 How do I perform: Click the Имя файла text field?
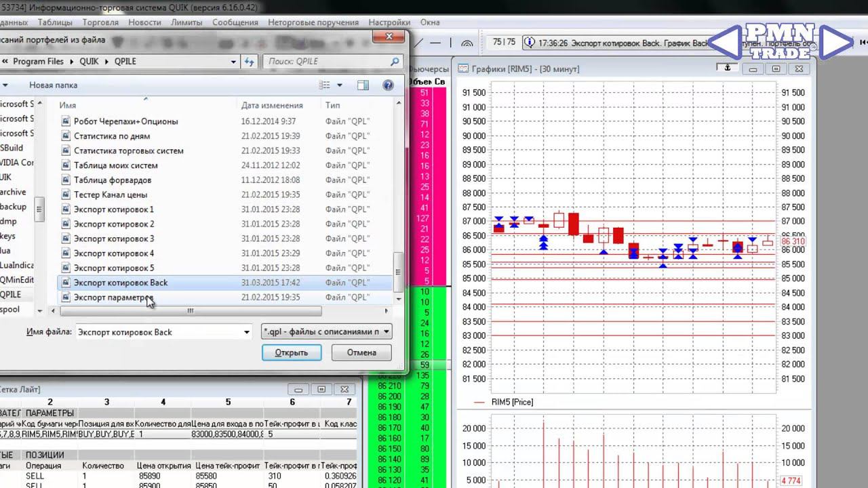click(x=158, y=332)
